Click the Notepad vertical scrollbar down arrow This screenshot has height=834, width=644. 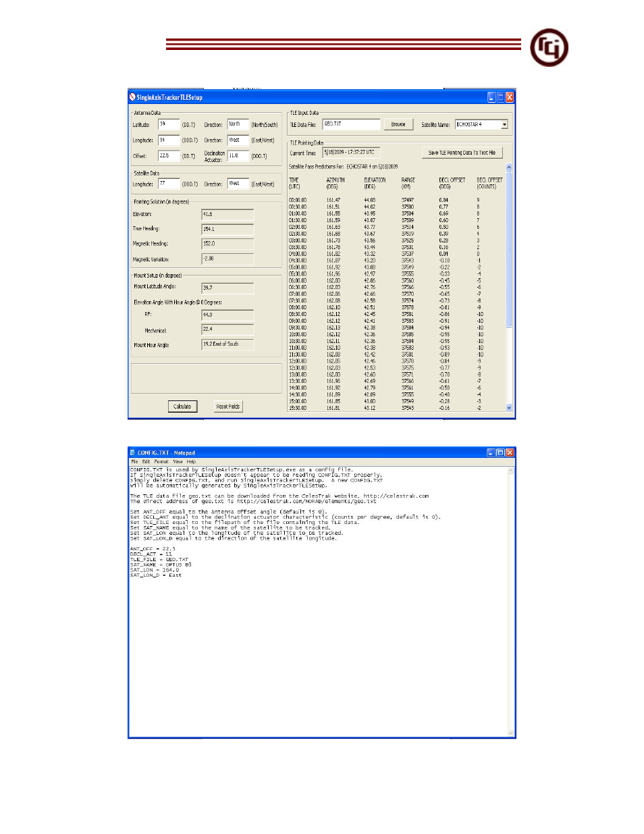[512, 733]
